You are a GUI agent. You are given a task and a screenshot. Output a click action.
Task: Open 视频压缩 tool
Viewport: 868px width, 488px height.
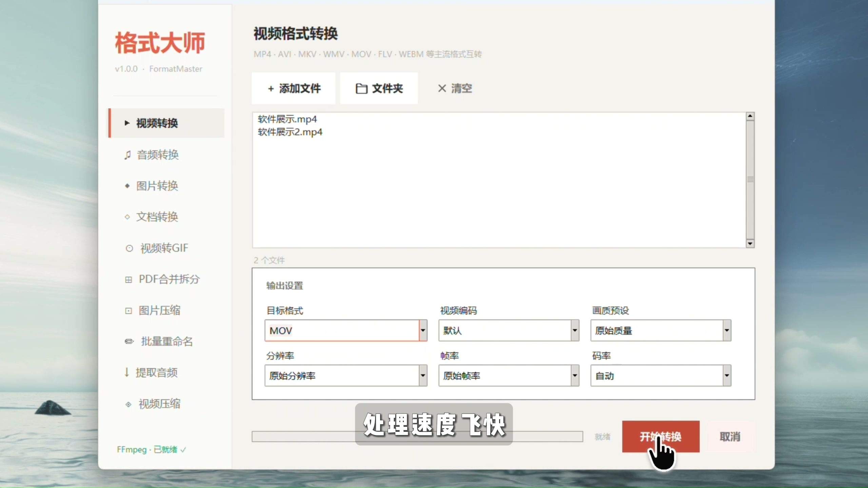tap(166, 404)
